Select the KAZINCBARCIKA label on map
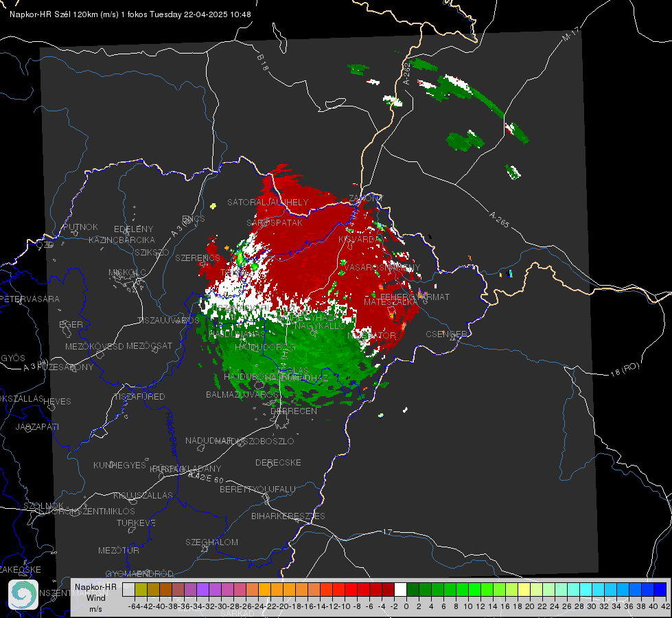Screen dimensions: 672x618 pyautogui.click(x=121, y=240)
